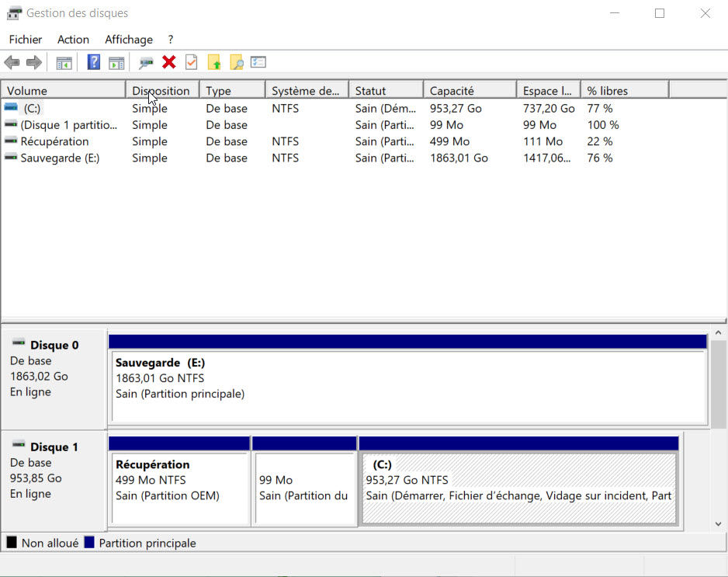Click the back arrow toolbar icon

(12, 63)
